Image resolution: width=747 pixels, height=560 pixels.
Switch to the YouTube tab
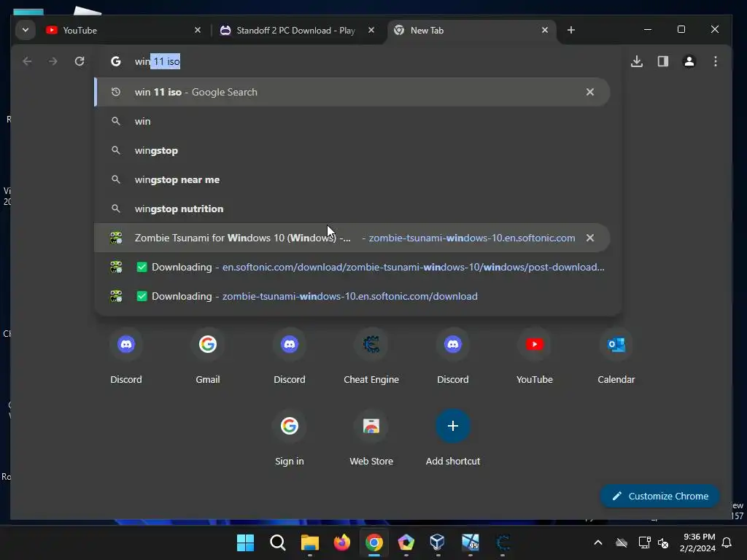pos(124,30)
